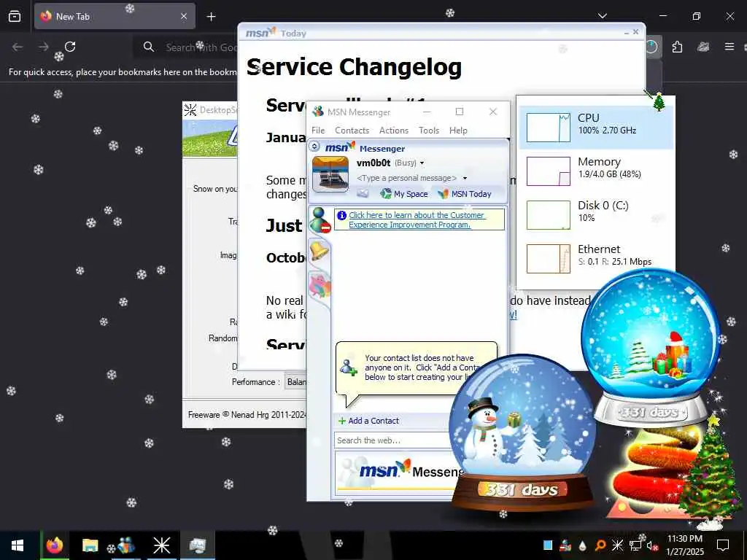The image size is (747, 560).
Task: Switch to Firefox on the taskbar
Action: pyautogui.click(x=54, y=545)
